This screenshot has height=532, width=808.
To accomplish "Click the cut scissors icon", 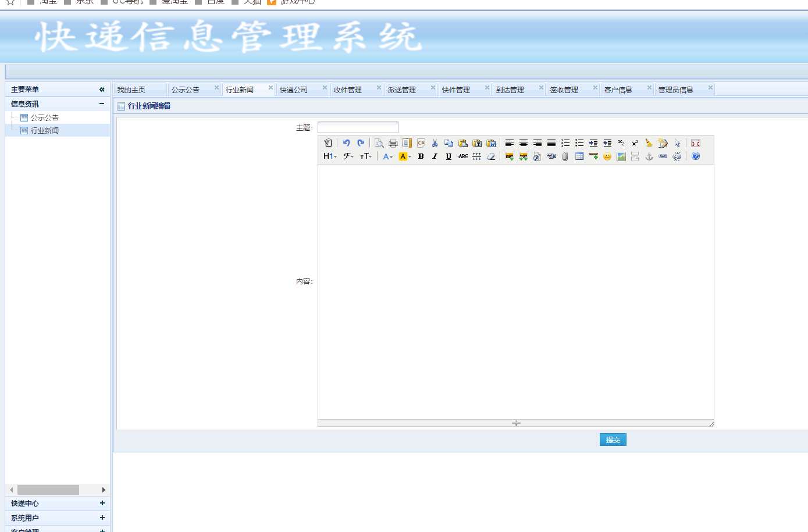I will pyautogui.click(x=435, y=143).
